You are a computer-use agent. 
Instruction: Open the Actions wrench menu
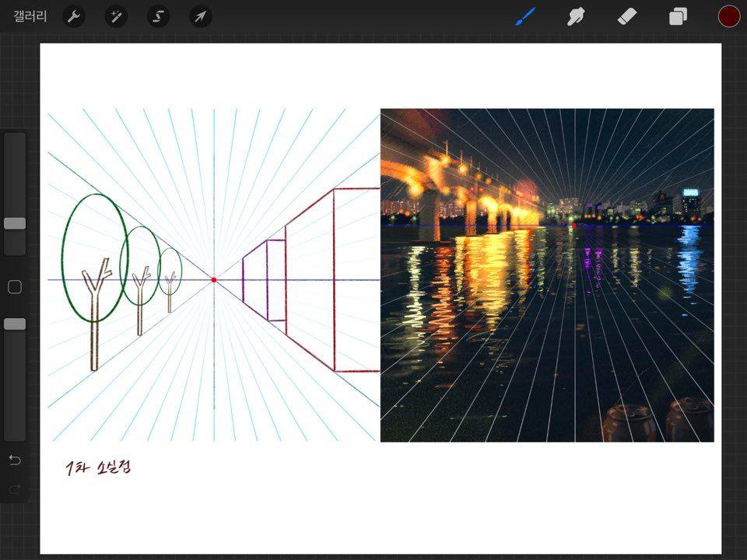click(74, 16)
